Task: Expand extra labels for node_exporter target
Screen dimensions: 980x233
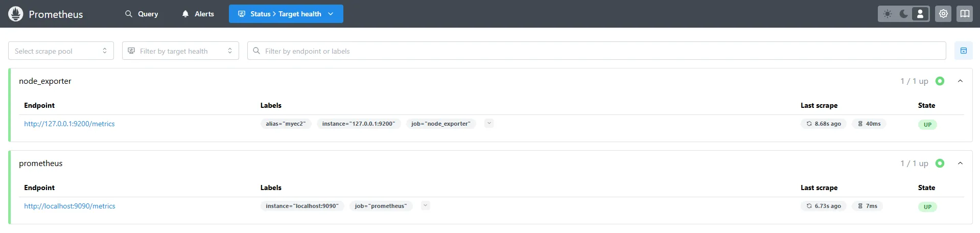Action: click(x=489, y=123)
